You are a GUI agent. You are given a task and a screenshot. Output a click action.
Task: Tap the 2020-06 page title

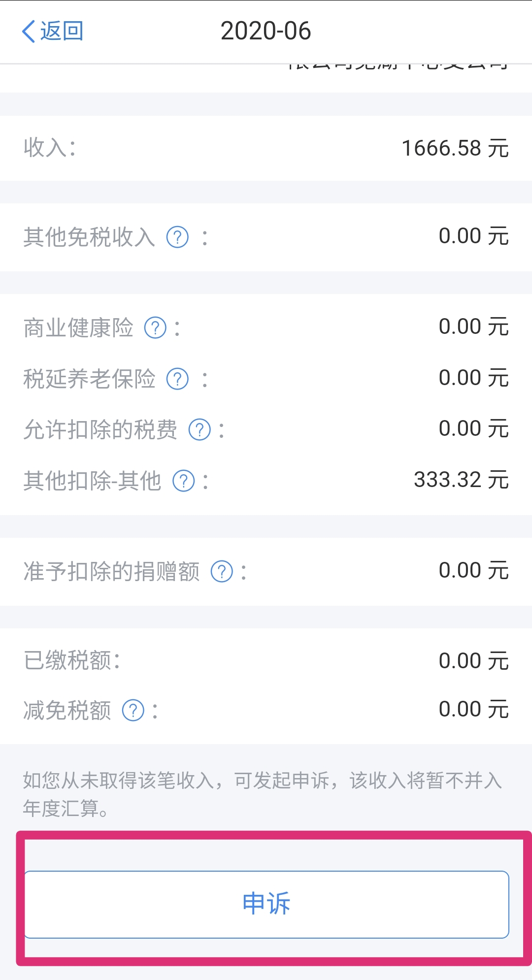pyautogui.click(x=266, y=32)
